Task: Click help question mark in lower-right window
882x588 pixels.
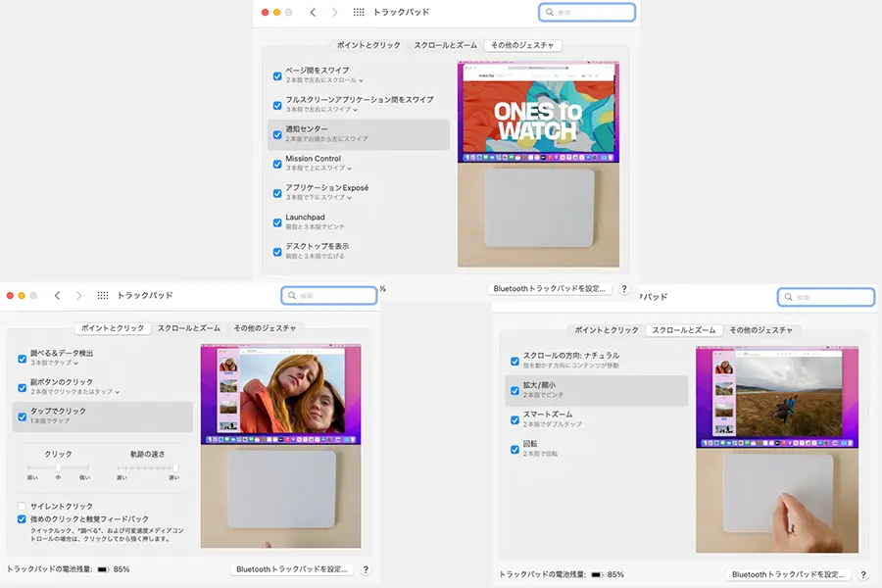Action: point(863,574)
